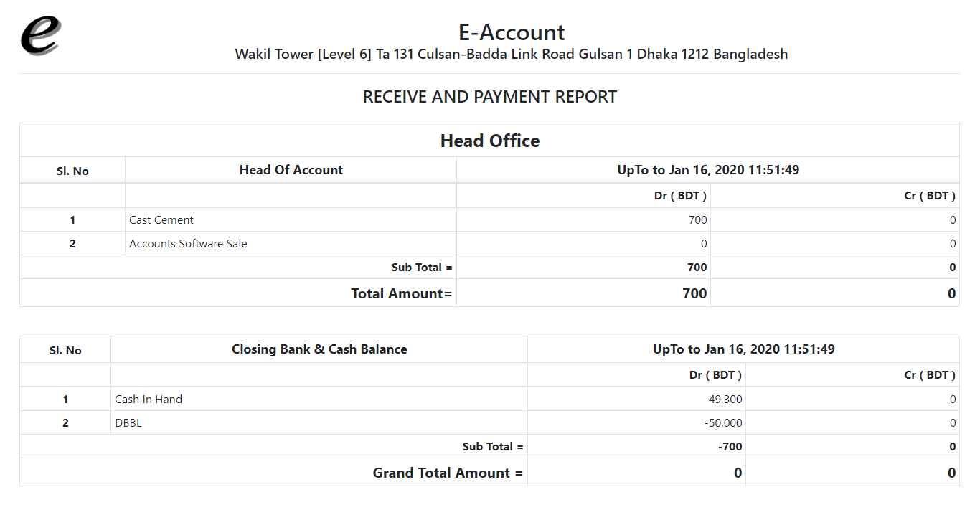The height and width of the screenshot is (515, 980).
Task: Select the Grand Total Amount row
Action: pyautogui.click(x=448, y=472)
